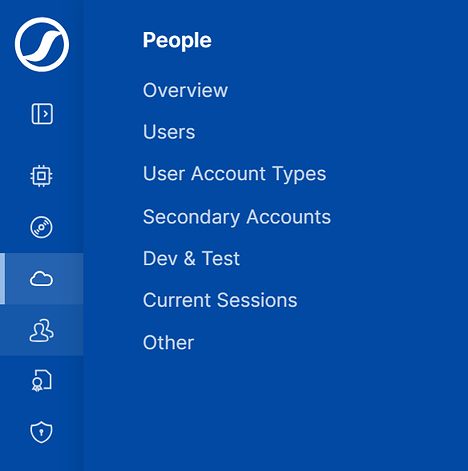View Current Sessions
This screenshot has width=468, height=471.
[x=220, y=300]
